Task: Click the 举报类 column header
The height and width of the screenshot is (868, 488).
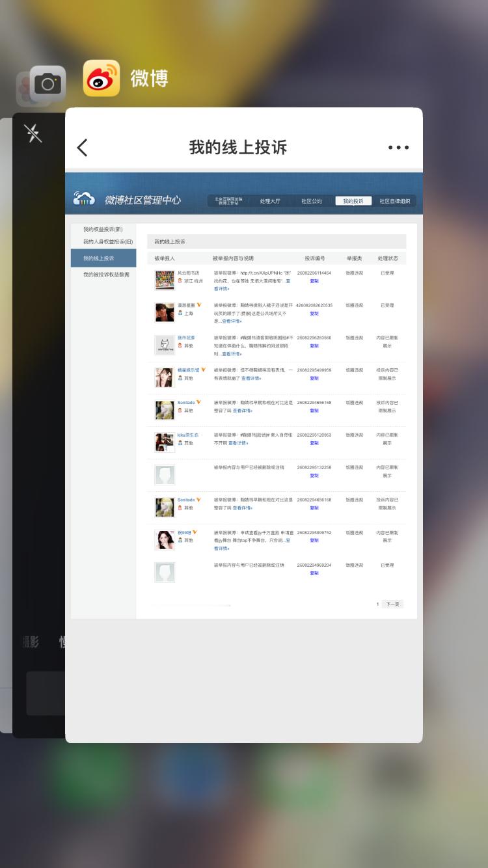Action: 355,258
